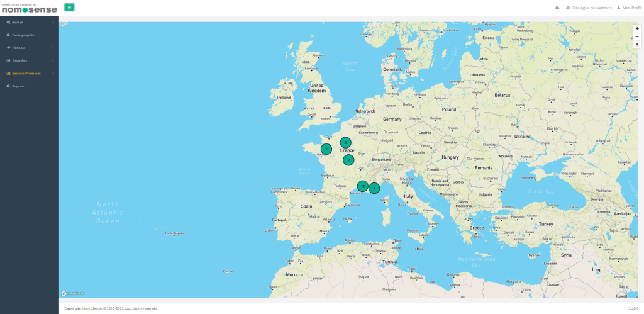Expand the Service Premium submenu arrow

point(53,73)
